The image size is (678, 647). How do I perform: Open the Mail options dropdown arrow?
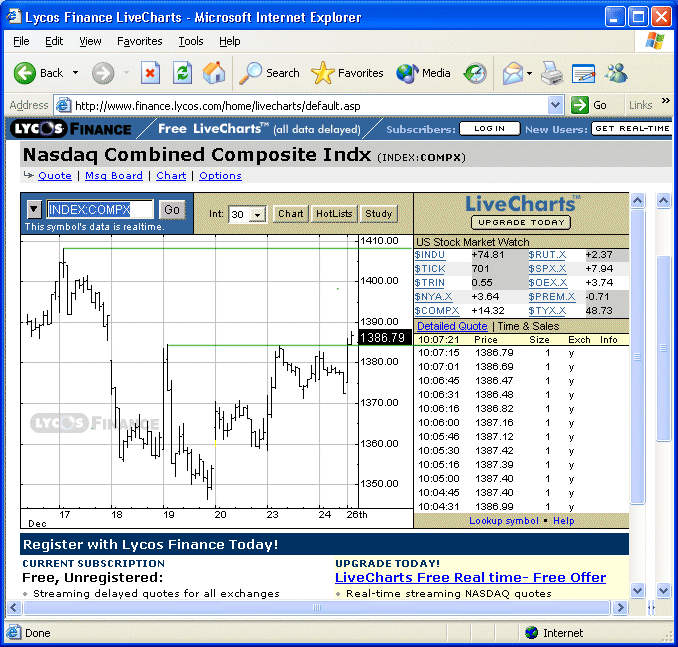click(x=530, y=73)
